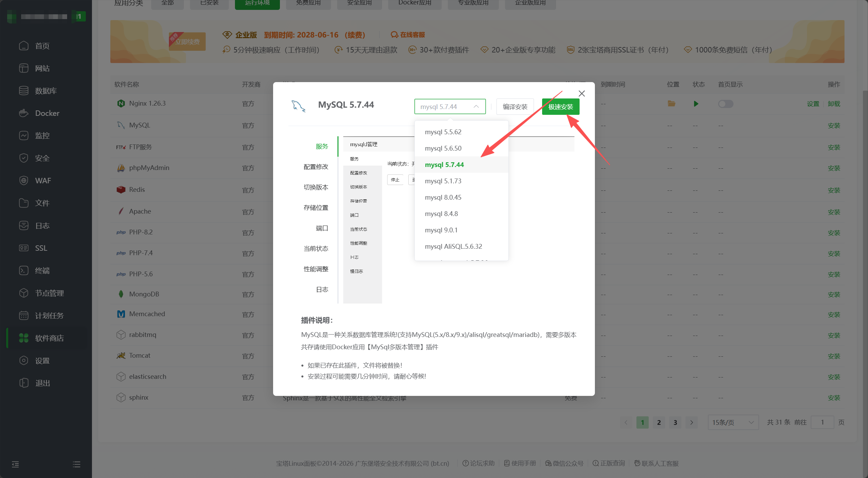The height and width of the screenshot is (478, 868).
Task: Open the SSL certificate sidebar icon
Action: coord(23,248)
